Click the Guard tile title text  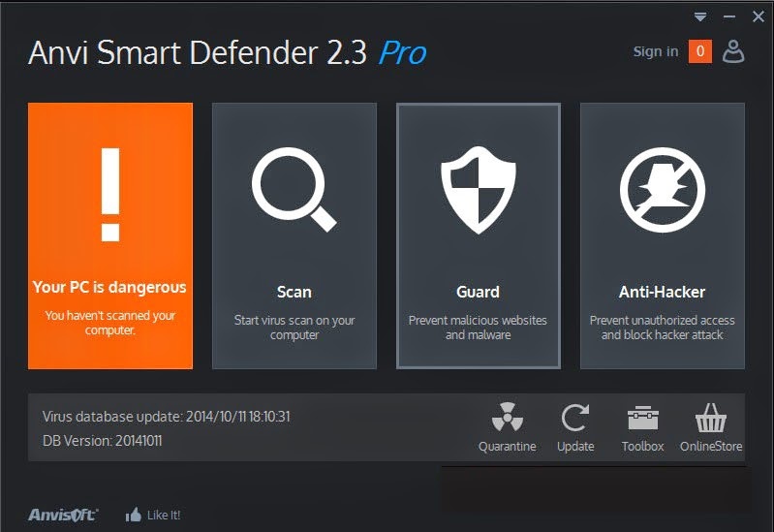pyautogui.click(x=478, y=292)
